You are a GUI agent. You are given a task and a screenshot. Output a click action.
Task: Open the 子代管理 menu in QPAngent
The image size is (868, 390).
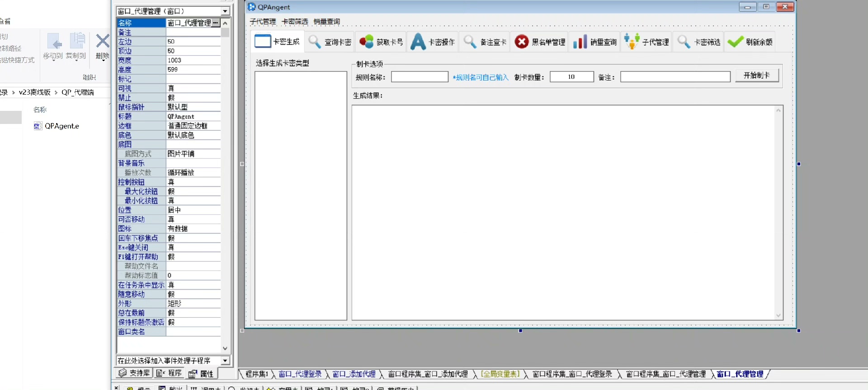pos(263,21)
